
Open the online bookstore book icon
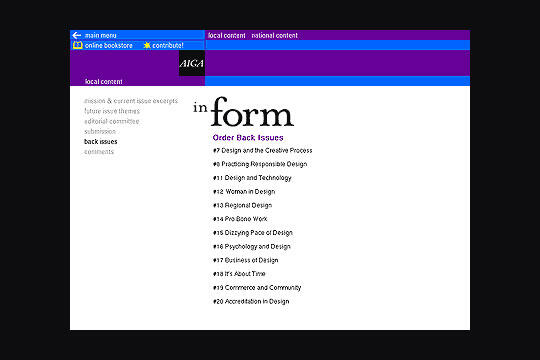coord(77,45)
